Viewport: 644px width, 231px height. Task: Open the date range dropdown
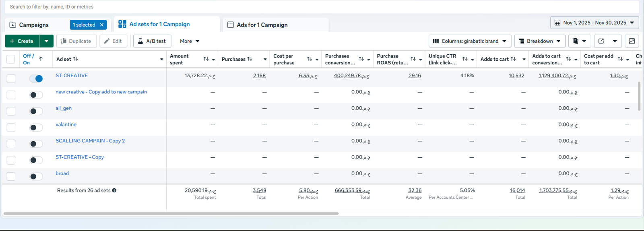[594, 23]
